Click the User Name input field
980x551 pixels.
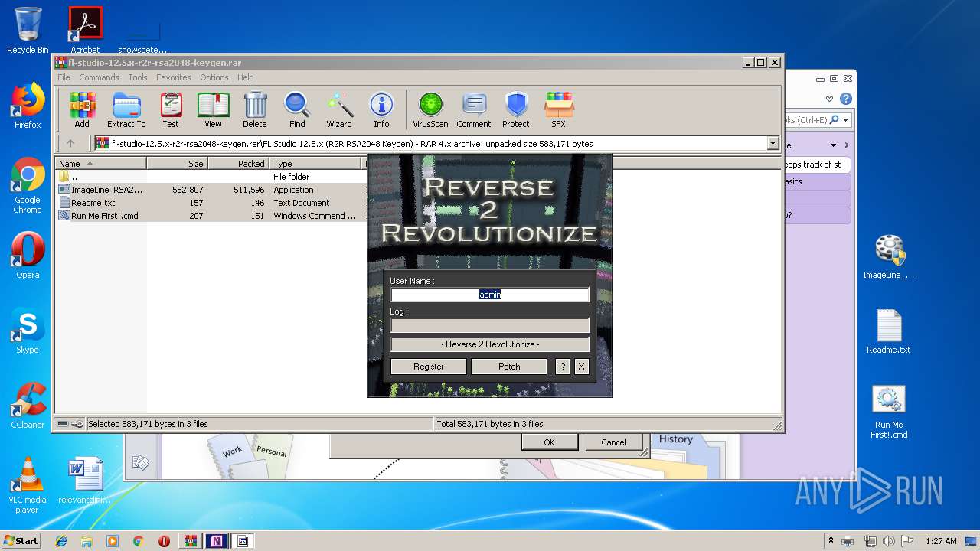(x=490, y=295)
